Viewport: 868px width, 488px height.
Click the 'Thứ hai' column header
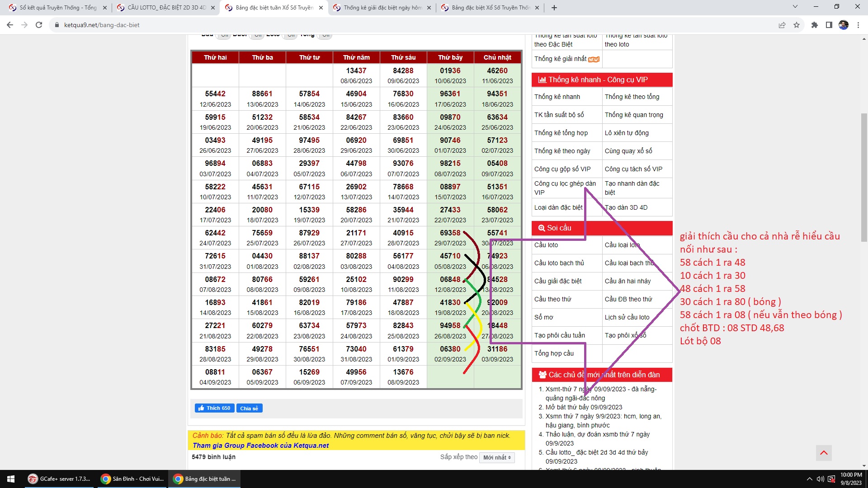pos(215,57)
